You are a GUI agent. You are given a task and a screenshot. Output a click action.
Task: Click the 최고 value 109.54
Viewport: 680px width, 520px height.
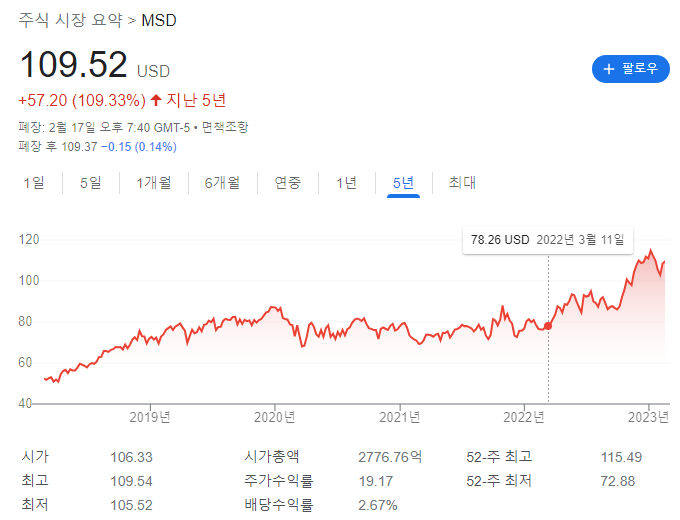[x=131, y=481]
